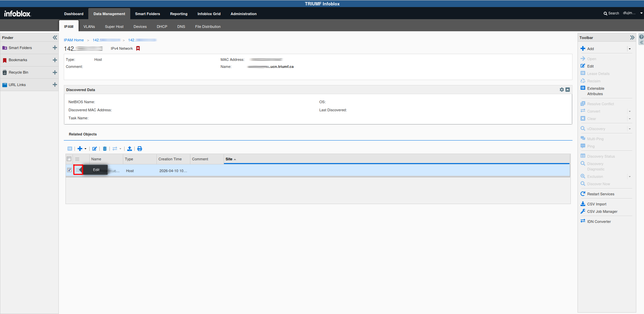Collapse the Finder panel

55,38
